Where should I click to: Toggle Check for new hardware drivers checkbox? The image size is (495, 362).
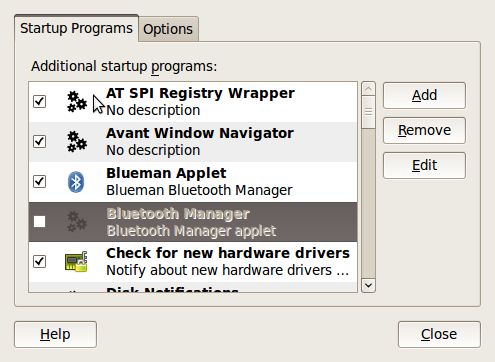click(39, 262)
